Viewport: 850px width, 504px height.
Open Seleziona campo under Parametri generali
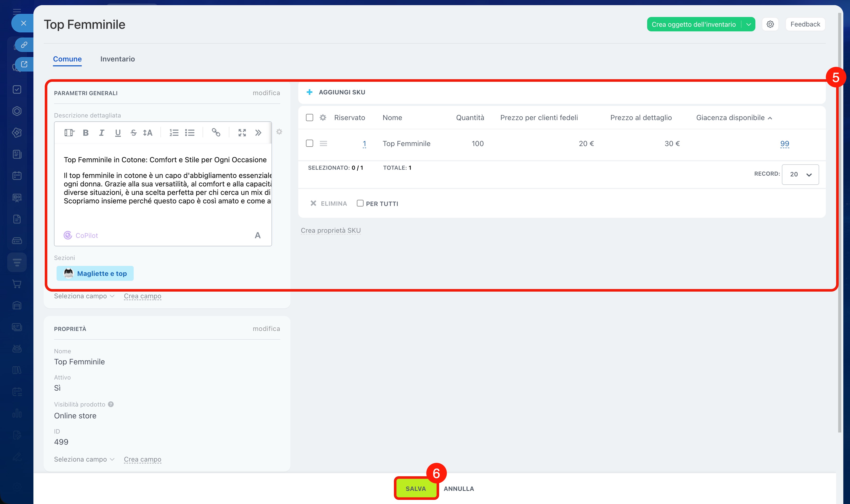pos(84,296)
